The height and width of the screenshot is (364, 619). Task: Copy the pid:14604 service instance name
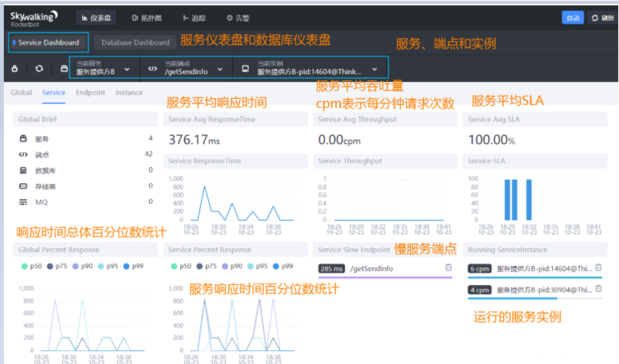[597, 268]
